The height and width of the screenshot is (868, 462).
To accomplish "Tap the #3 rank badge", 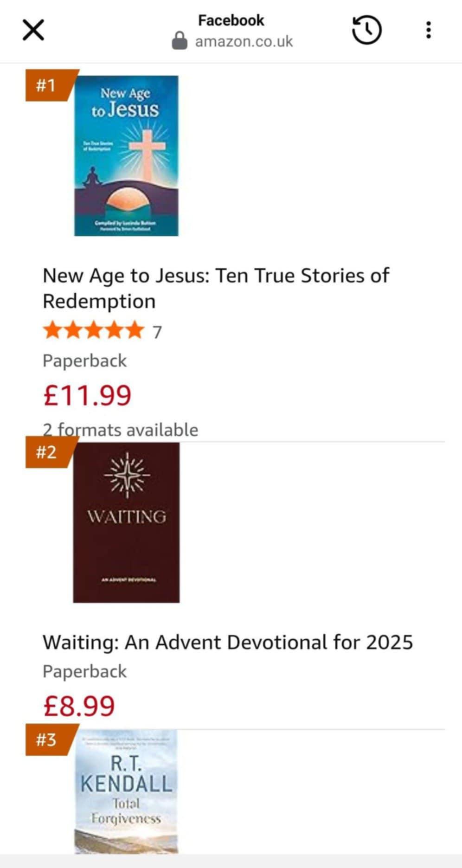I will [x=46, y=739].
